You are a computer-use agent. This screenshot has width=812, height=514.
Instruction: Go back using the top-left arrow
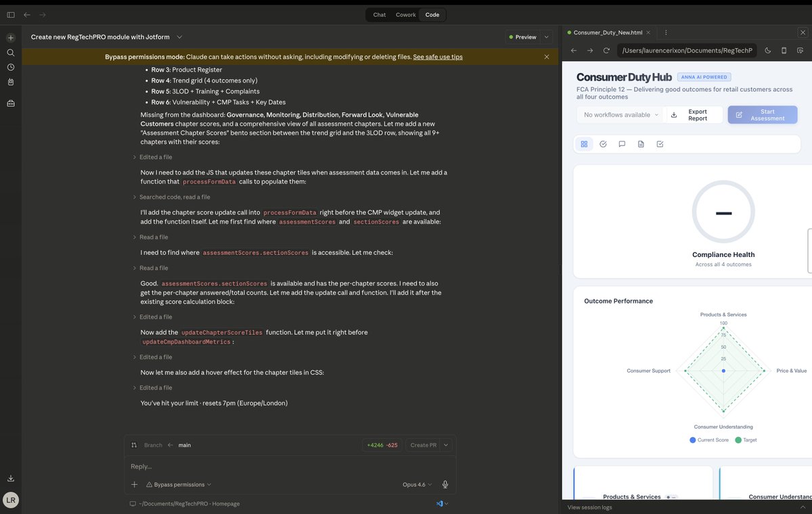pyautogui.click(x=26, y=14)
